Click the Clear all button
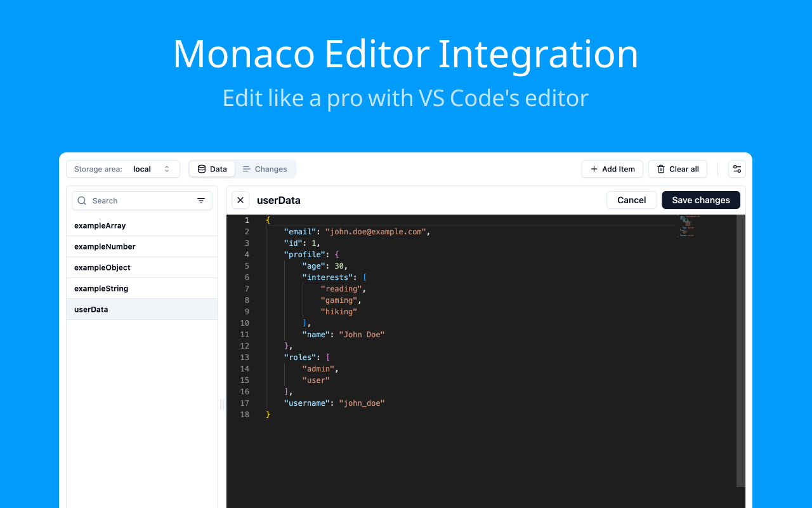Image resolution: width=812 pixels, height=508 pixels. coord(678,169)
